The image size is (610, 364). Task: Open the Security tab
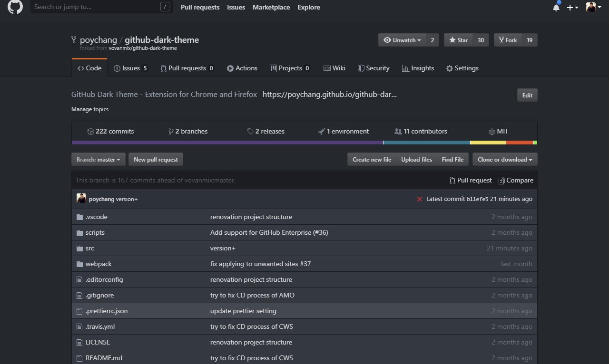(374, 68)
